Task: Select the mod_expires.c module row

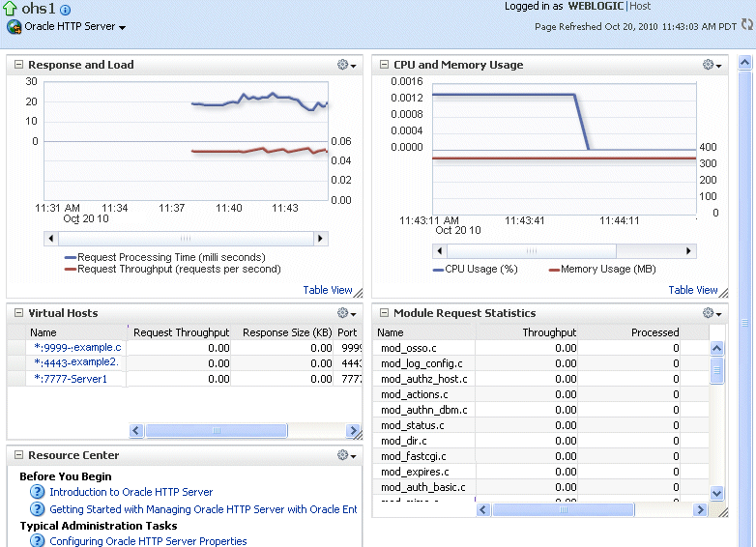Action: [x=541, y=472]
